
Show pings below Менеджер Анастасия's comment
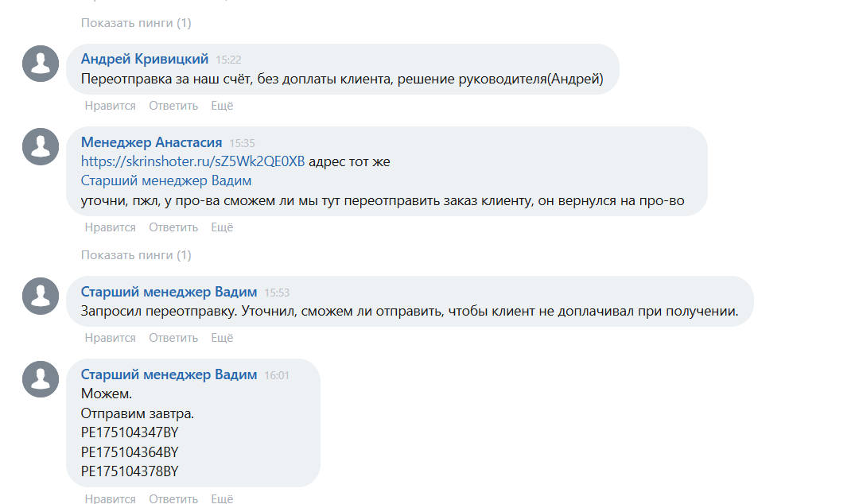tap(136, 255)
